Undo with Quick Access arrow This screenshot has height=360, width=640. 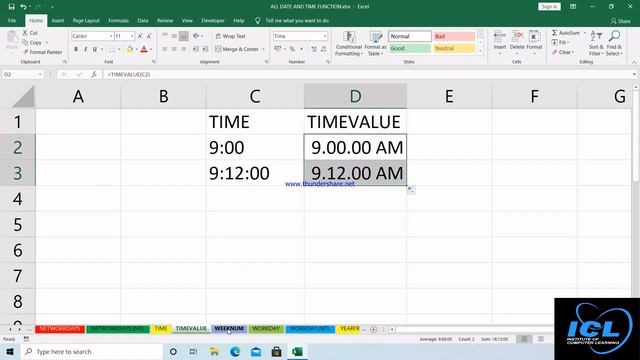(x=24, y=7)
